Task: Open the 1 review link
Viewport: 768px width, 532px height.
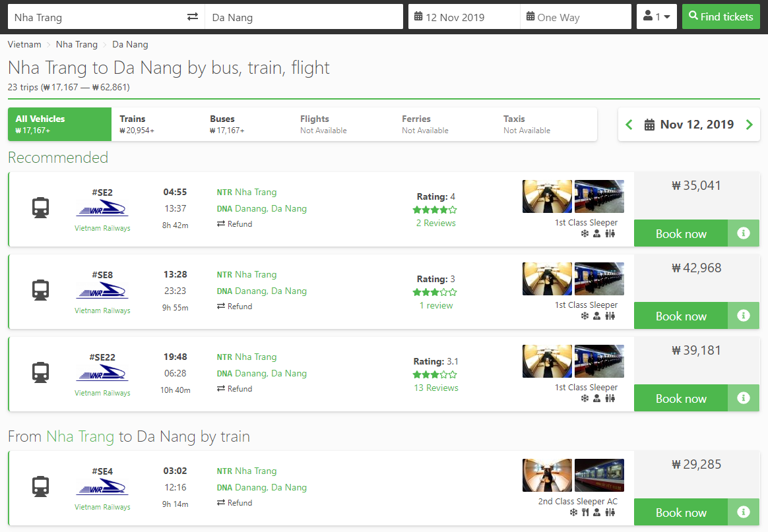Action: point(436,305)
